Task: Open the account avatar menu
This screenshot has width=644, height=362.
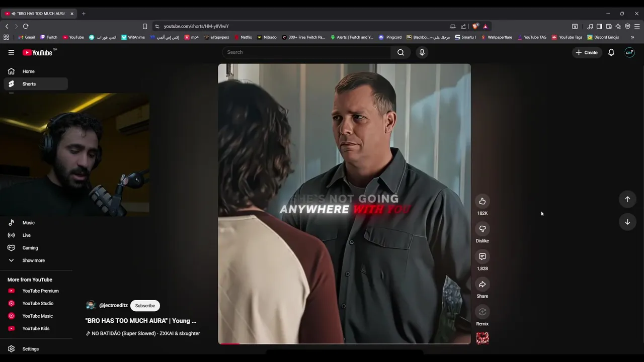Action: coord(630,52)
